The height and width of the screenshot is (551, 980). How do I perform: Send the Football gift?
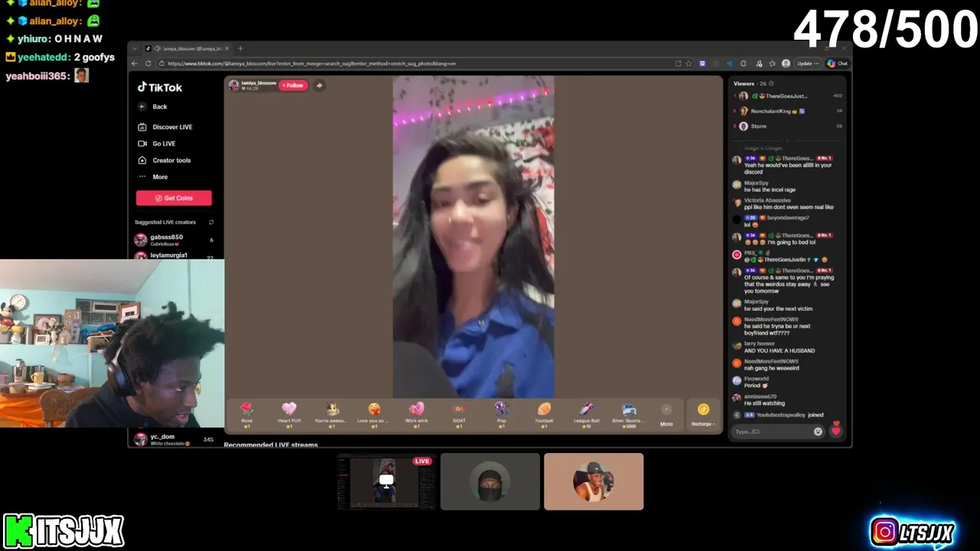[x=544, y=414]
